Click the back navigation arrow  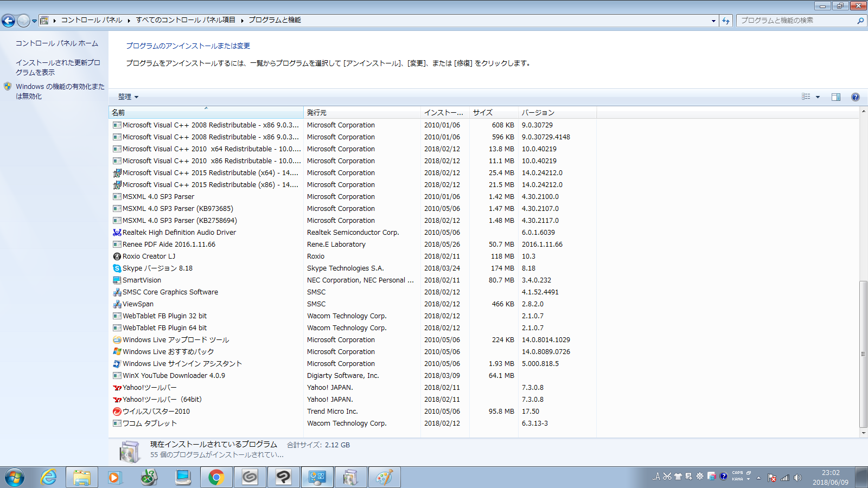[x=9, y=21]
